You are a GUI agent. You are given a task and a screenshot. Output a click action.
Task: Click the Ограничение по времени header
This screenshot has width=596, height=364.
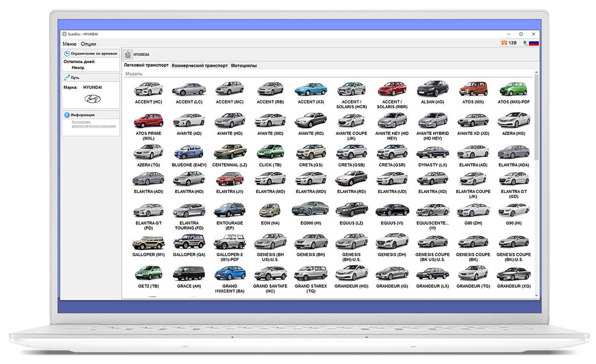coord(91,53)
